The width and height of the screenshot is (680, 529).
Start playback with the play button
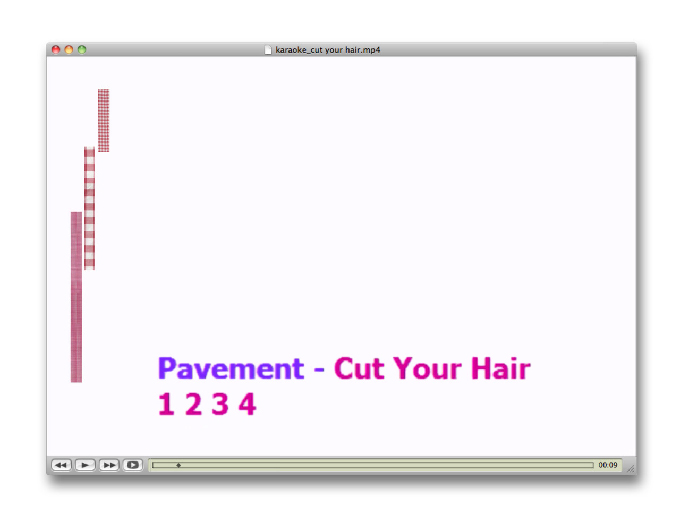(85, 465)
